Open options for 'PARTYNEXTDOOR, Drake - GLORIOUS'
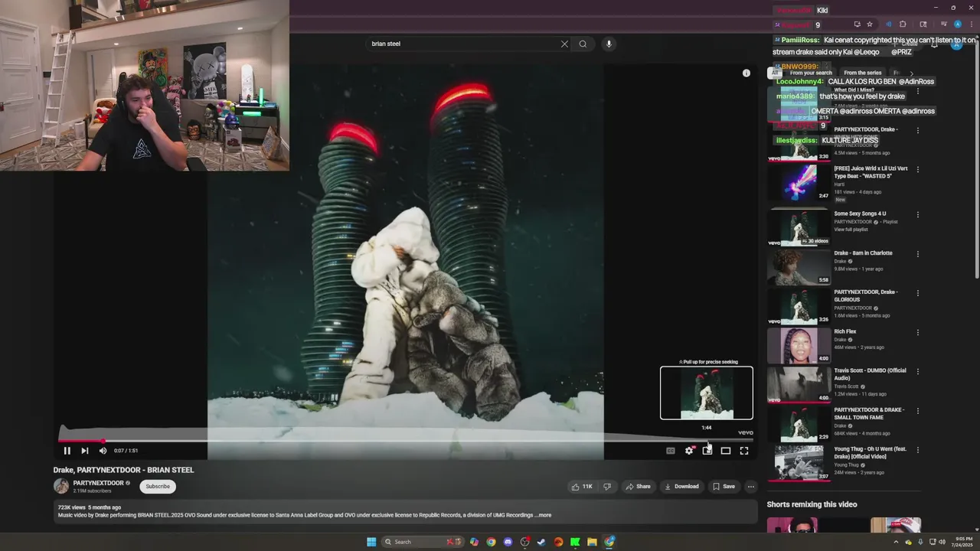This screenshot has width=980, height=551. click(918, 293)
